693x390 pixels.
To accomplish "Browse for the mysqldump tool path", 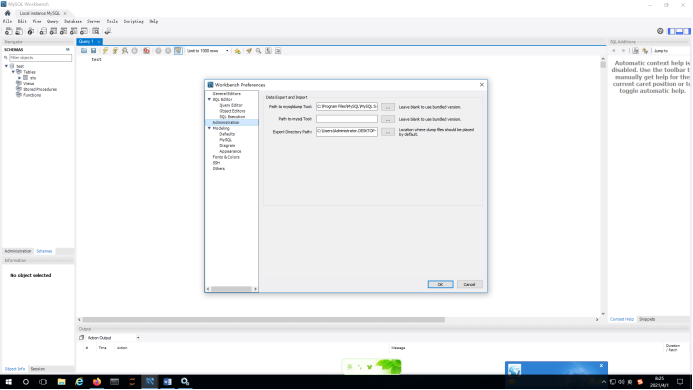I will (x=388, y=107).
